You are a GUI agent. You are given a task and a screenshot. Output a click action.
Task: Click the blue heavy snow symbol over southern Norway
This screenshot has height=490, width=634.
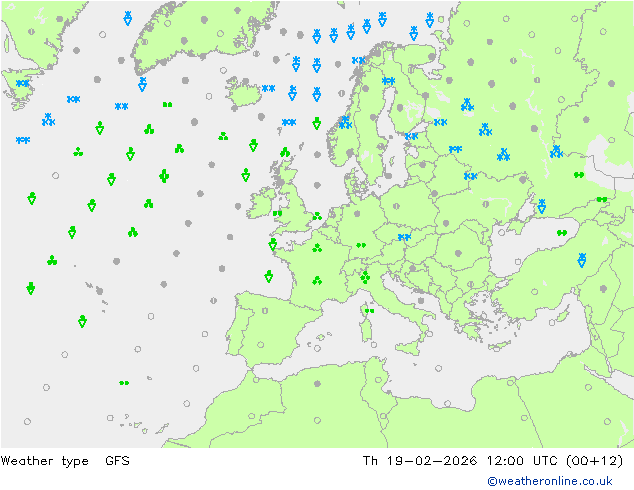[x=345, y=122]
